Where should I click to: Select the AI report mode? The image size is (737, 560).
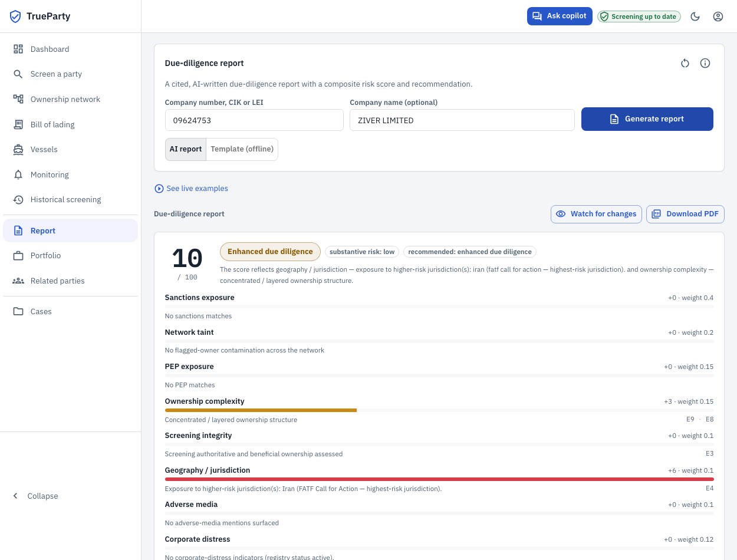[x=186, y=149]
